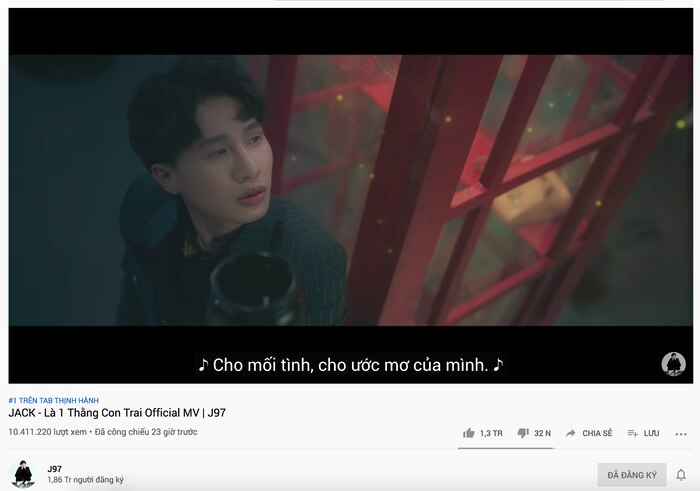Click the Cho mối tình subtitle caption
The image size is (700, 491).
click(x=350, y=365)
